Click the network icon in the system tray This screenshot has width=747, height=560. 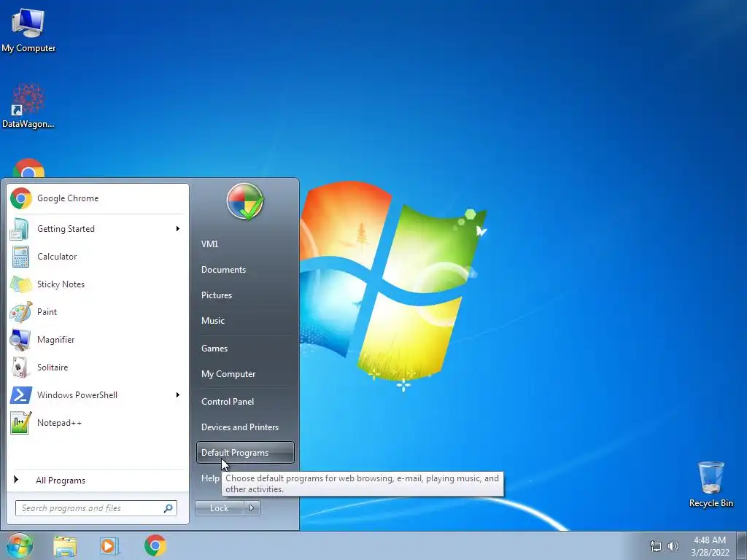tap(656, 546)
